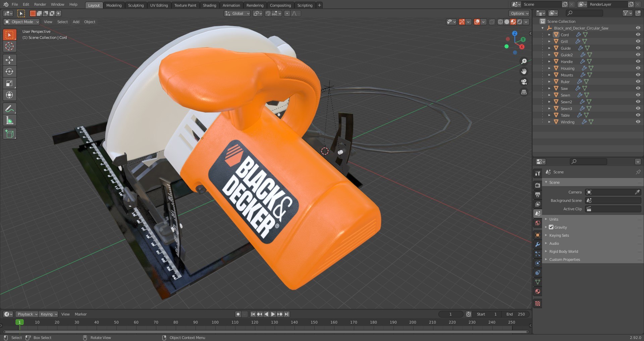Click the viewport pan hand icon

524,71
